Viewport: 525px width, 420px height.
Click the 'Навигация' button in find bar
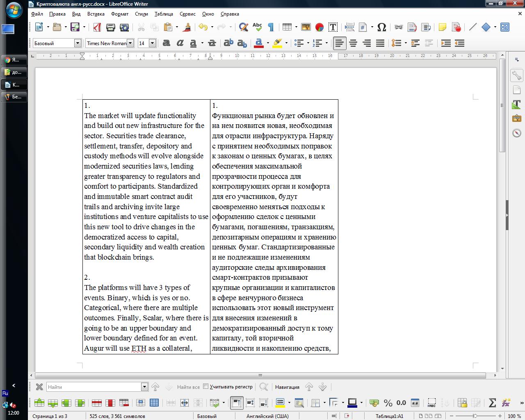pyautogui.click(x=287, y=387)
